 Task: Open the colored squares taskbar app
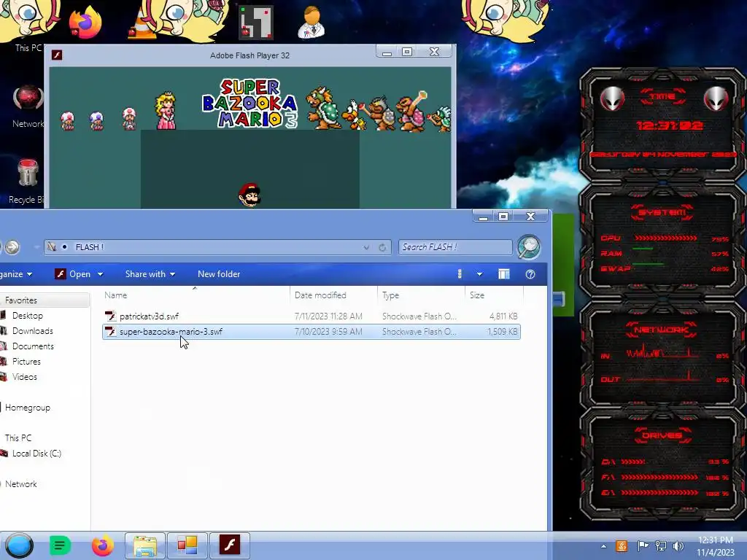pos(187,545)
